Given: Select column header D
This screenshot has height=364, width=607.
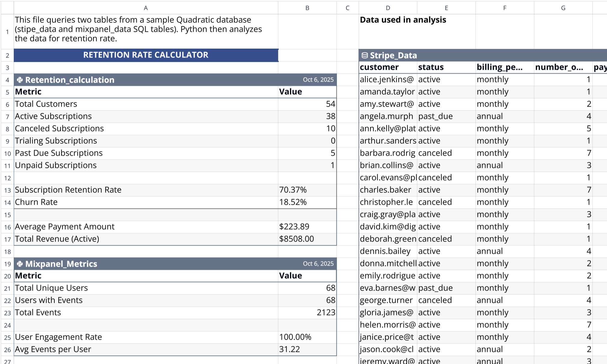Looking at the screenshot, I should (x=388, y=8).
